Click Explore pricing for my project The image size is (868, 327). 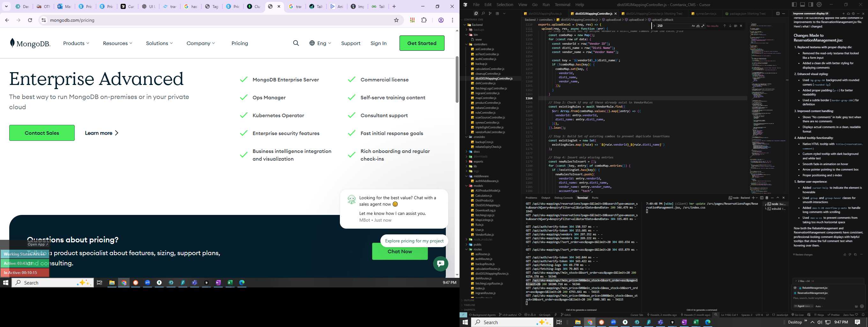tap(414, 241)
